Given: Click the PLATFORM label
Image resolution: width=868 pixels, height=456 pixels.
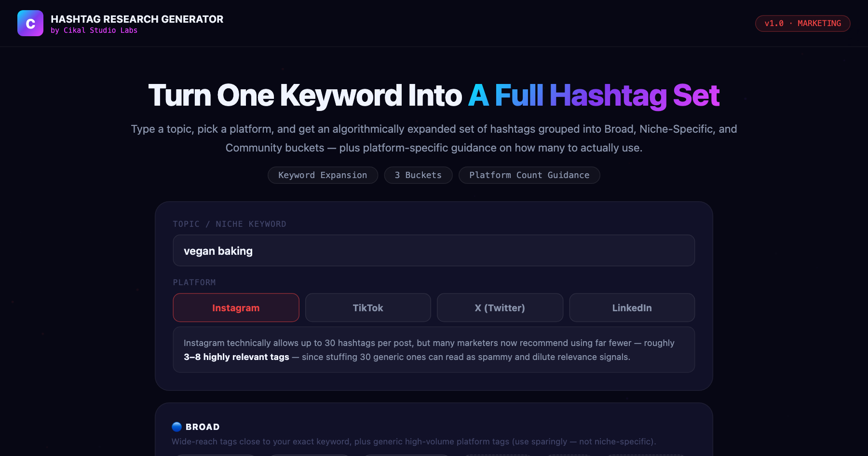Looking at the screenshot, I should pyautogui.click(x=194, y=282).
